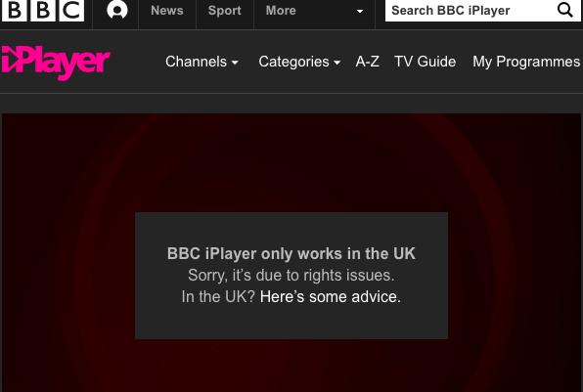Open the News section
The image size is (583, 392).
(167, 11)
